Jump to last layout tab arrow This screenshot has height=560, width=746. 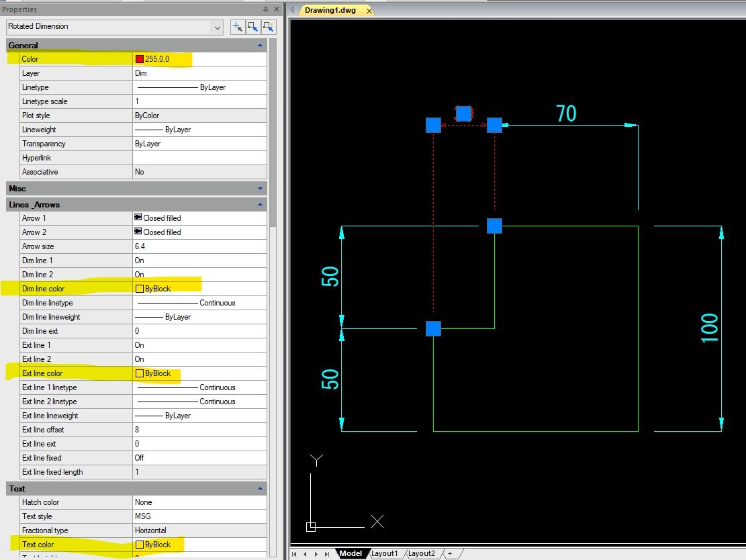[x=327, y=554]
